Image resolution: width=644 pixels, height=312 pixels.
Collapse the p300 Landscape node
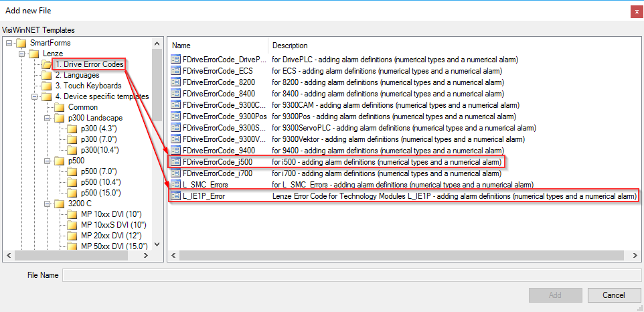pos(48,119)
